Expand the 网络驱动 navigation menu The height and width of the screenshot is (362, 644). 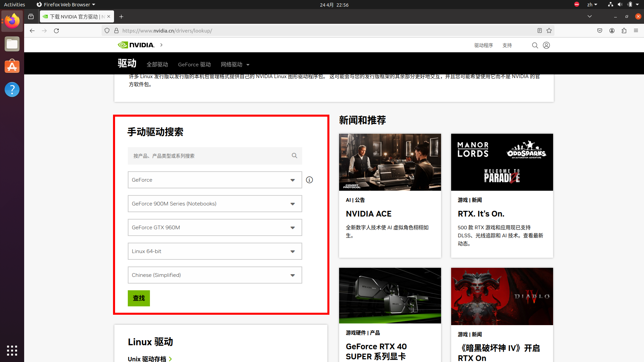(235, 65)
